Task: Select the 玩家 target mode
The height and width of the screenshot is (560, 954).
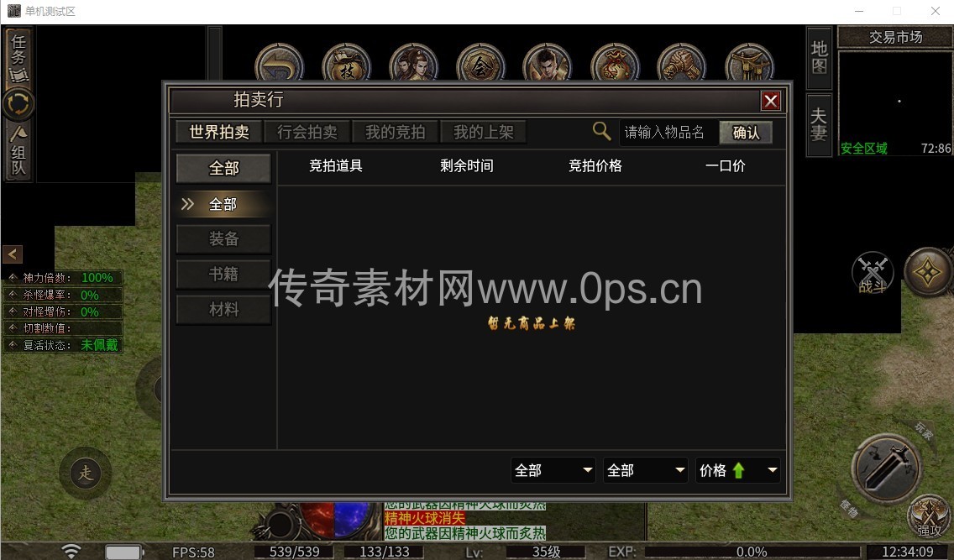Action: 924,431
